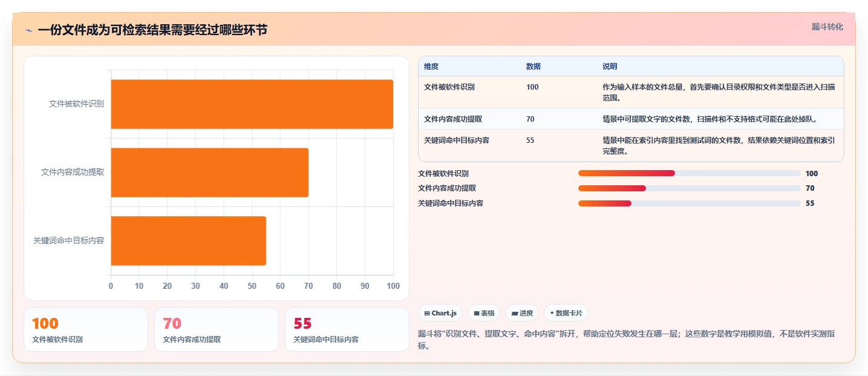This screenshot has height=376, width=868.
Task: Click the x-axis tick labeled 50
Action: [252, 286]
